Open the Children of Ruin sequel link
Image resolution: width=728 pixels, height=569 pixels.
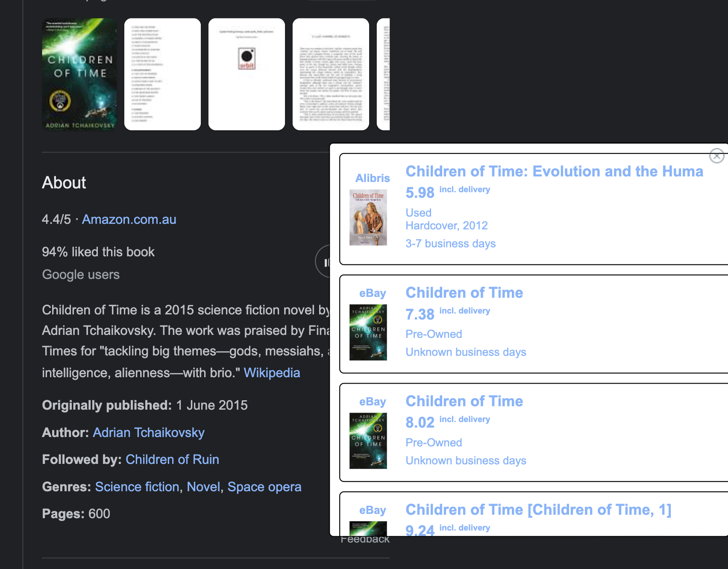[172, 459]
